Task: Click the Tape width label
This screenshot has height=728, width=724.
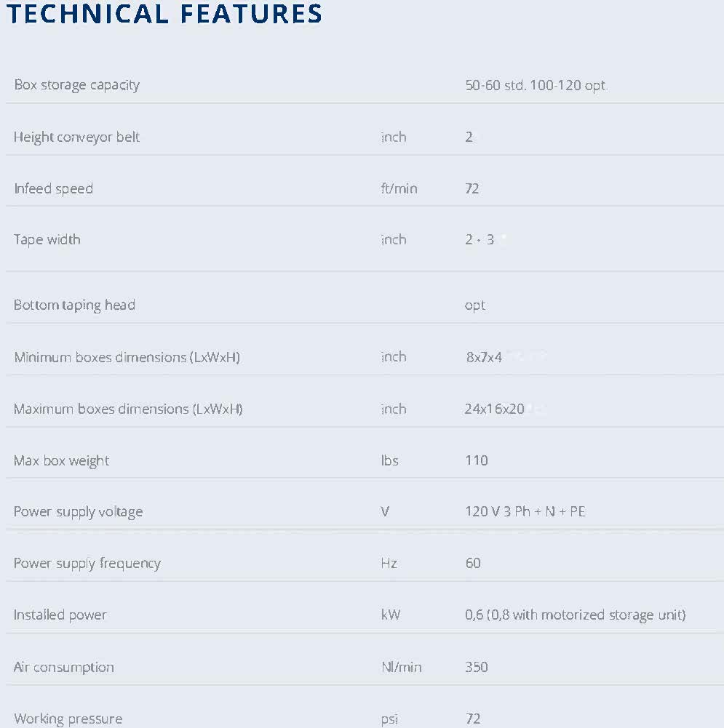Action: (x=47, y=239)
